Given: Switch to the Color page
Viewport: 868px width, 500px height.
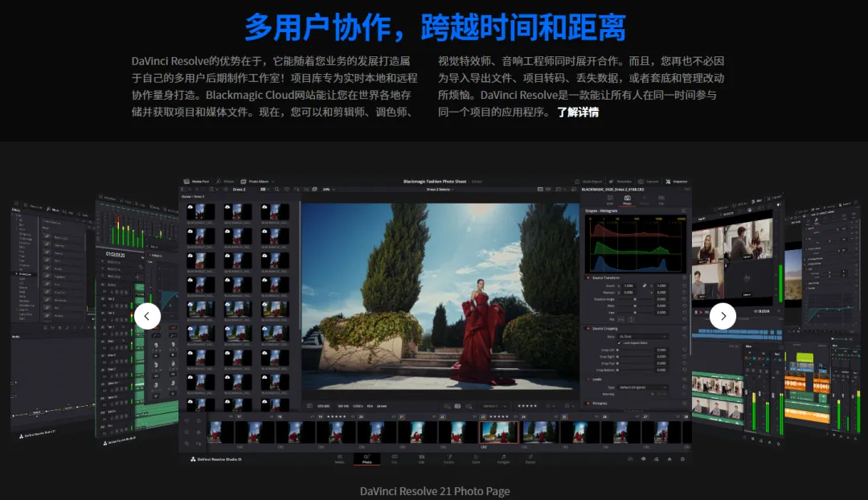Looking at the screenshot, I should (476, 459).
